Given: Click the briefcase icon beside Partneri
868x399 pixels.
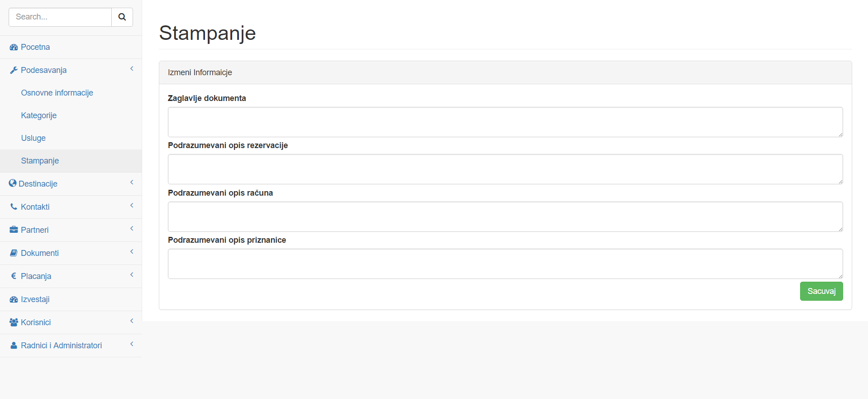Looking at the screenshot, I should (14, 230).
